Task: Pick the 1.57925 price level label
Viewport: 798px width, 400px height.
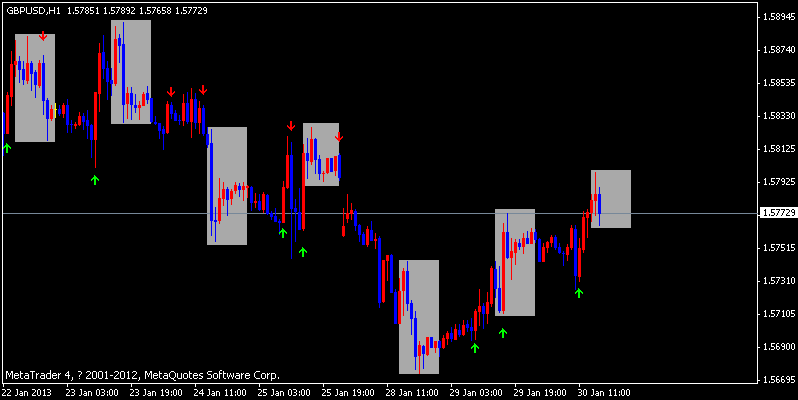Action: 779,182
